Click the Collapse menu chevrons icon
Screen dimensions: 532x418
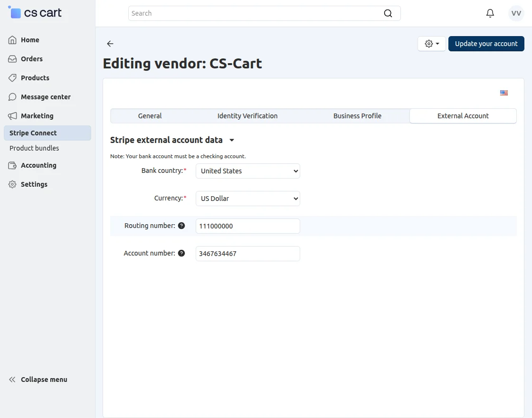click(x=12, y=380)
